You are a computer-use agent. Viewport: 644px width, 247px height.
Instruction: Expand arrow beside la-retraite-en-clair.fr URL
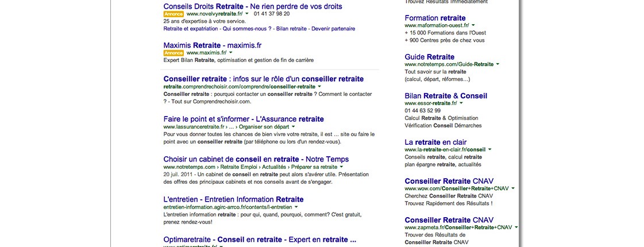[x=489, y=149]
